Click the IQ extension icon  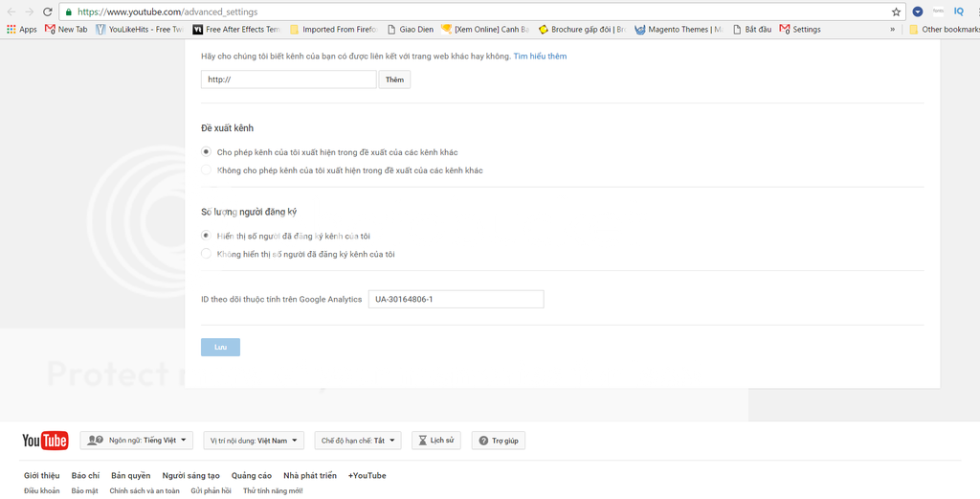click(x=958, y=11)
